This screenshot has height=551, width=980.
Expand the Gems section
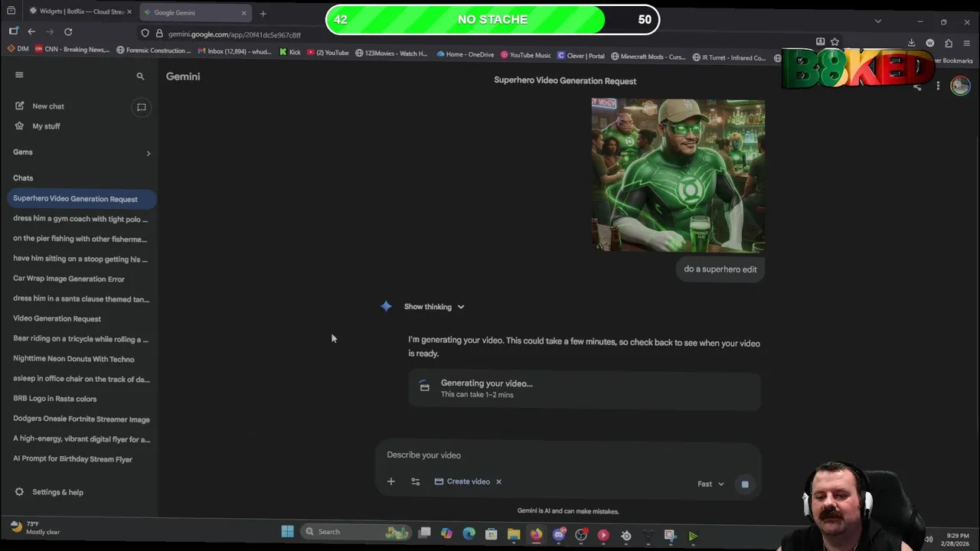pos(148,153)
